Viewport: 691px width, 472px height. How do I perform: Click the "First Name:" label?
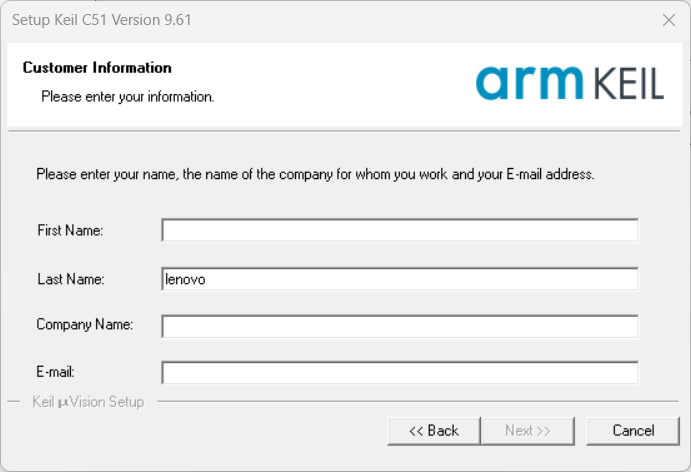point(70,231)
